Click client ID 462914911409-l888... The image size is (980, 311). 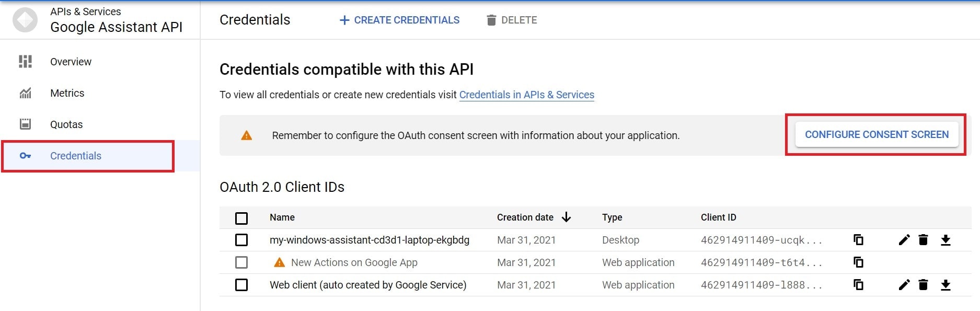762,285
